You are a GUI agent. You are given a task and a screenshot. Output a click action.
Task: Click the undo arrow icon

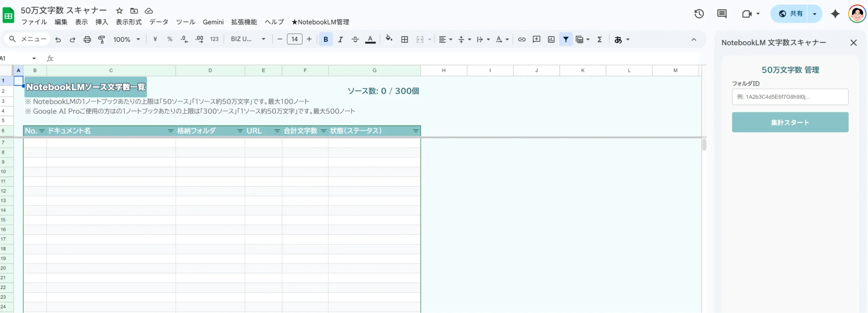click(58, 39)
